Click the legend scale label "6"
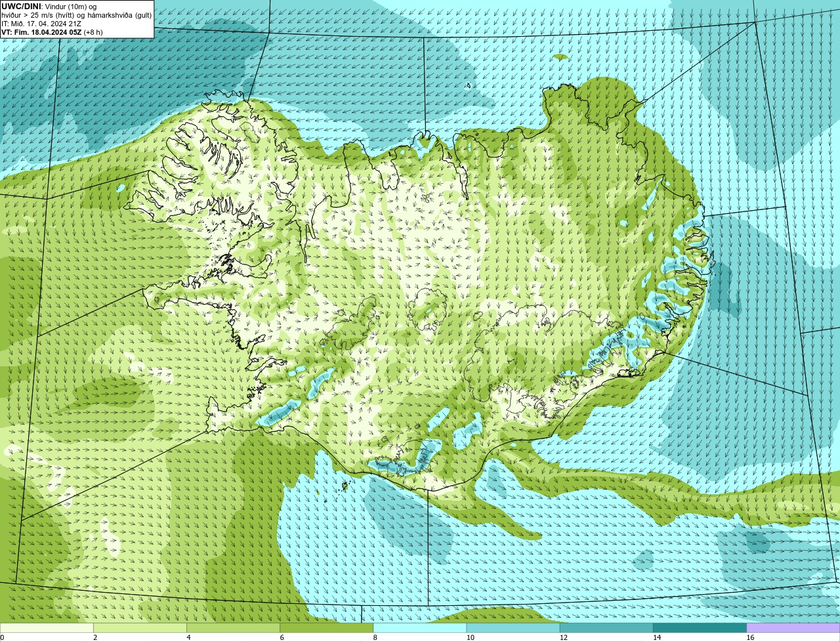Image resolution: width=840 pixels, height=642 pixels. [x=282, y=637]
